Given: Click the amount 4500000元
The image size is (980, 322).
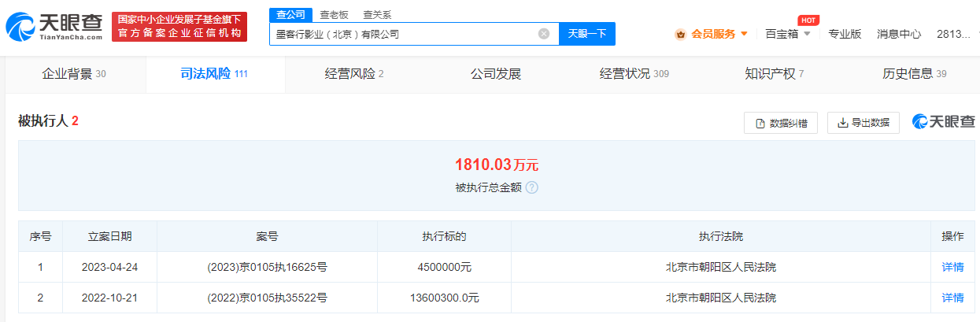Looking at the screenshot, I should [x=445, y=267].
